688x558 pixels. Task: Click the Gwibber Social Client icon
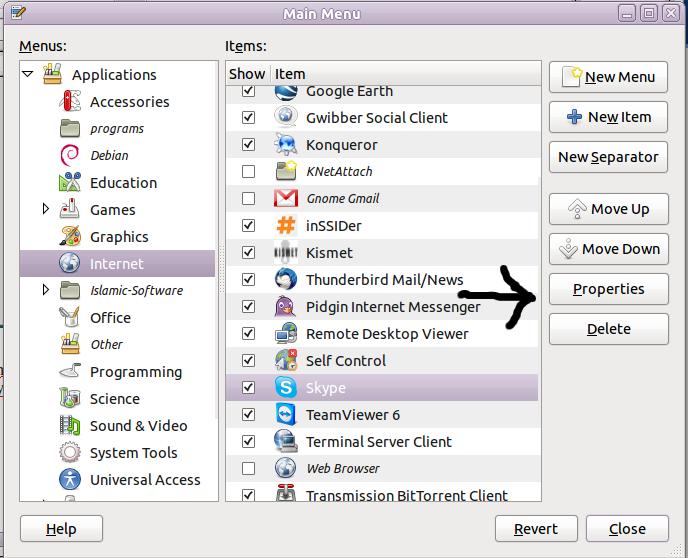tap(286, 117)
